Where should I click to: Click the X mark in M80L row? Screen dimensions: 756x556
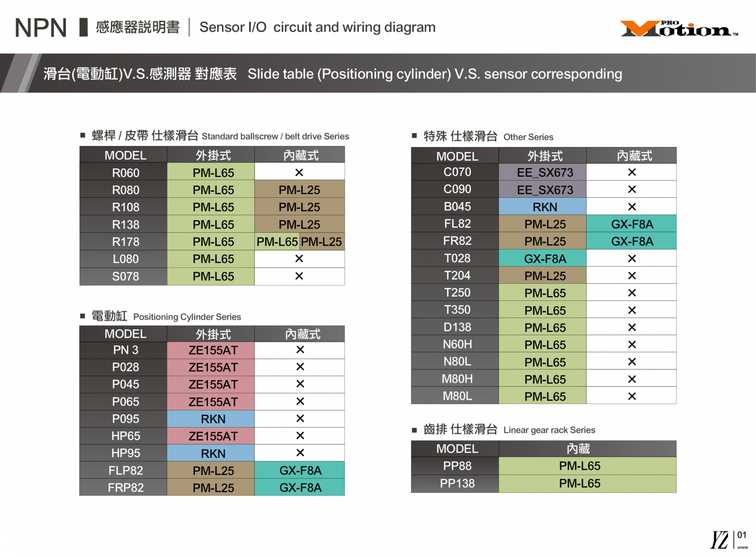point(631,396)
